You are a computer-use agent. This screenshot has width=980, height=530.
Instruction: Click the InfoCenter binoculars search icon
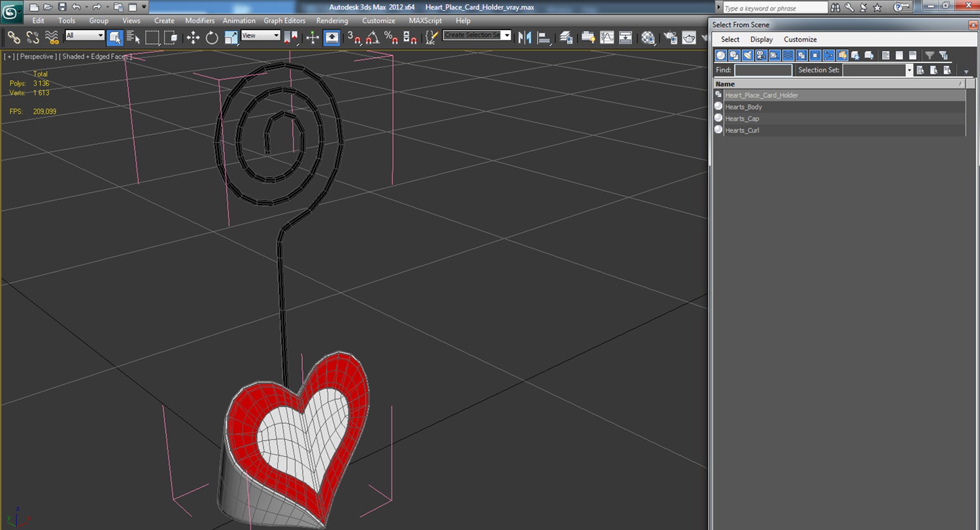[836, 7]
